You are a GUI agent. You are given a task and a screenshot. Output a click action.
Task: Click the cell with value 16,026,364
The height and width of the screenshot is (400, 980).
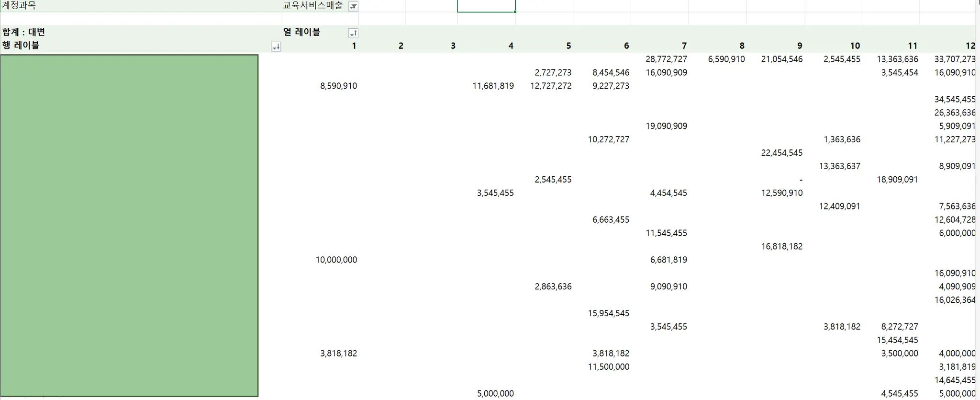coord(955,300)
